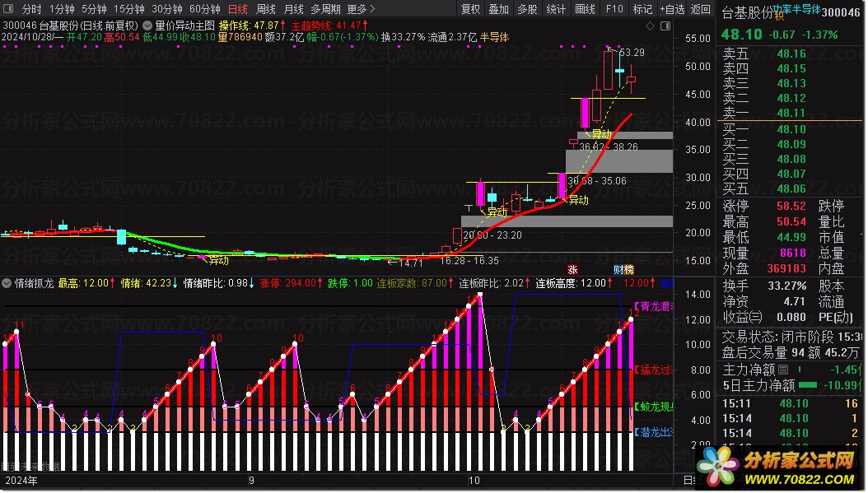Click the 14.71 low price label
Screen dimensions: 868x493
pos(411,263)
